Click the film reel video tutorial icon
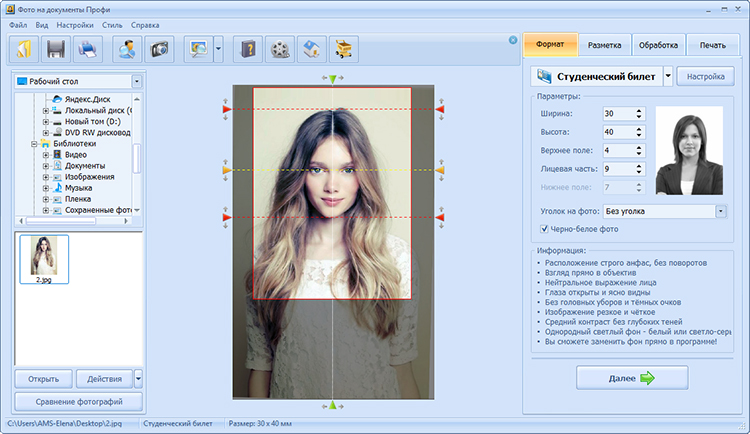 coord(281,47)
